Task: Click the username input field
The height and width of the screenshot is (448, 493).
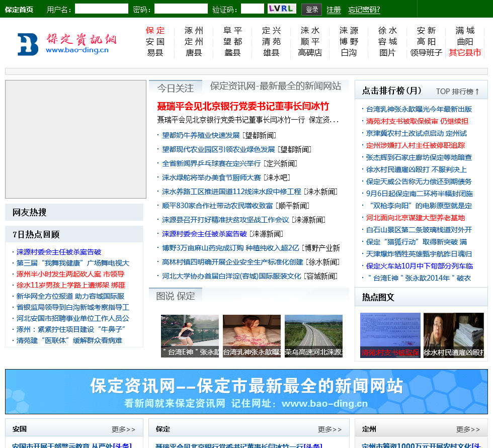Action: pyautogui.click(x=101, y=9)
